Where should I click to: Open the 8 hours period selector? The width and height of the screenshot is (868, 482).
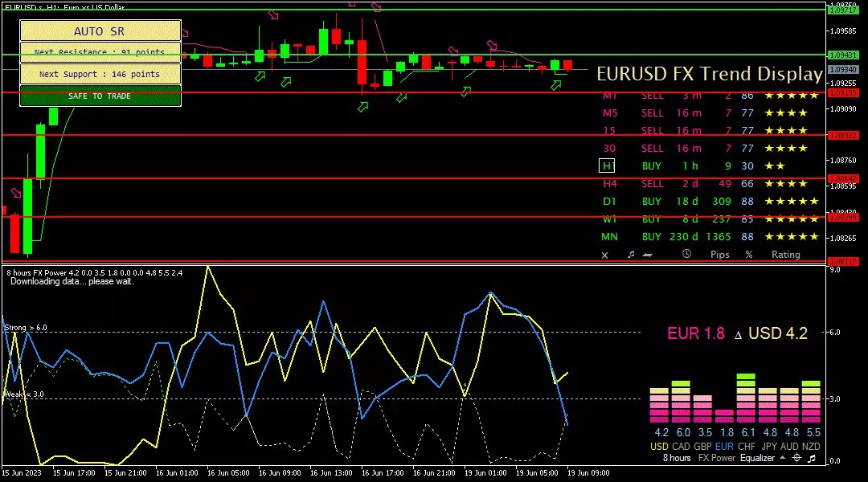coord(677,458)
